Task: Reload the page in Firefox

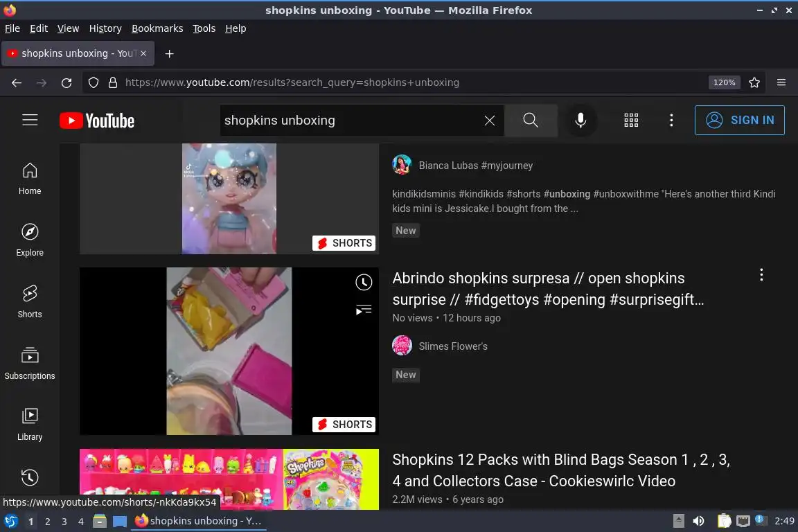Action: (x=66, y=82)
